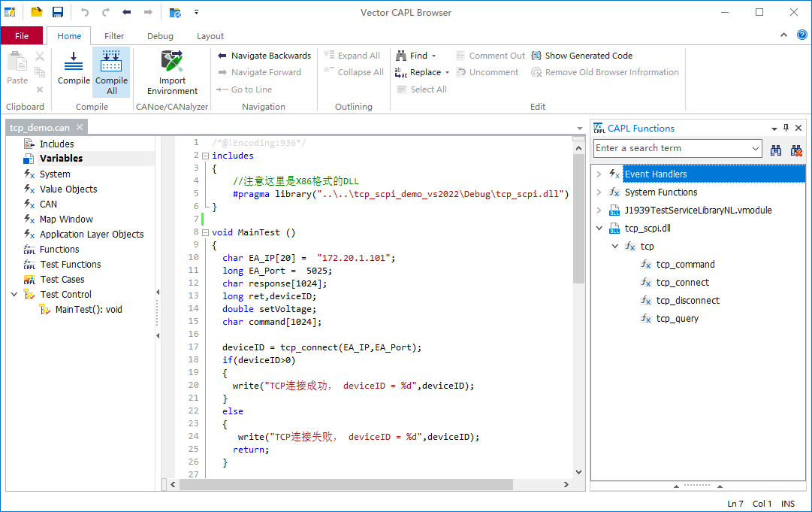Viewport: 812px width, 512px height.
Task: Open the help question mark icon
Action: click(x=801, y=35)
